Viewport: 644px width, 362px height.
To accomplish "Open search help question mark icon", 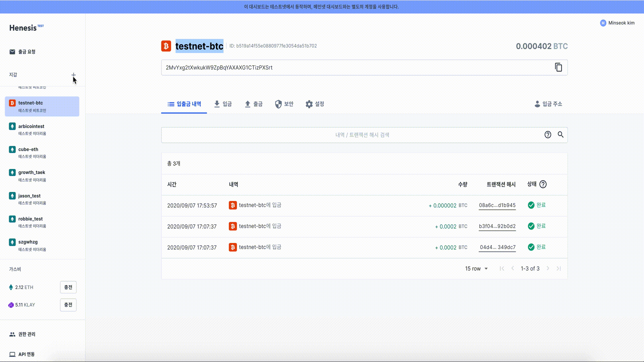I will [x=548, y=135].
